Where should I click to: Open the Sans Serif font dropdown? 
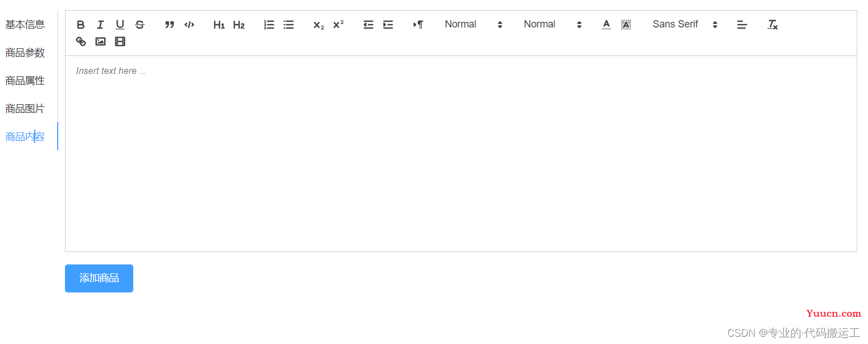pos(684,25)
